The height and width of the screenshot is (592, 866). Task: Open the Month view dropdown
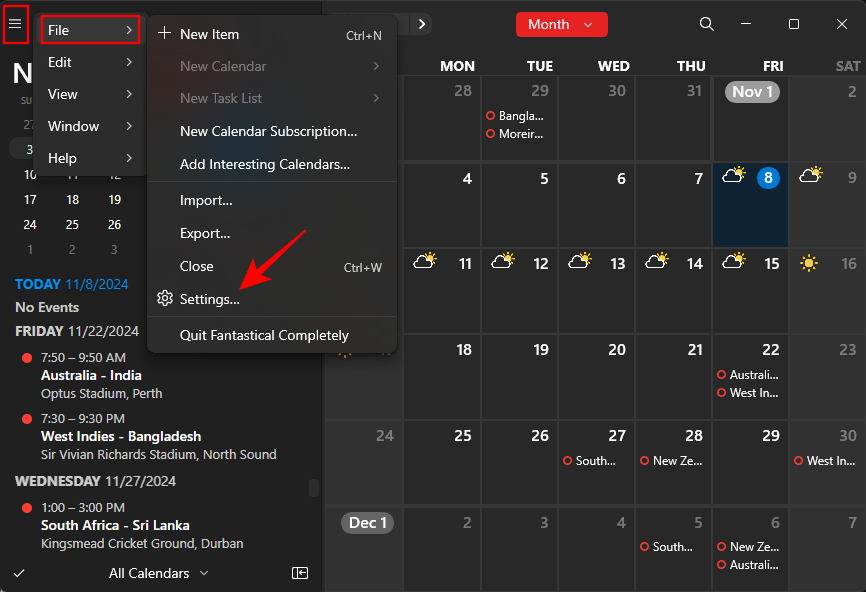pyautogui.click(x=561, y=24)
